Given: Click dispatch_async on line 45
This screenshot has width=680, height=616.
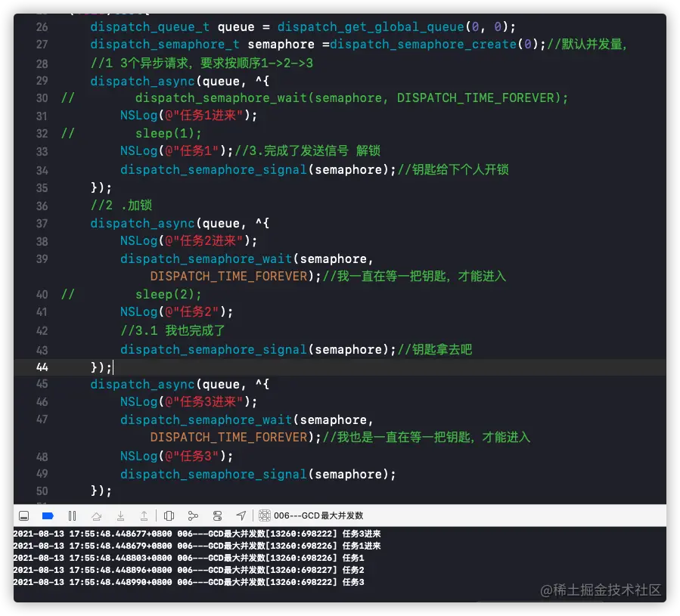Looking at the screenshot, I should pyautogui.click(x=142, y=384).
